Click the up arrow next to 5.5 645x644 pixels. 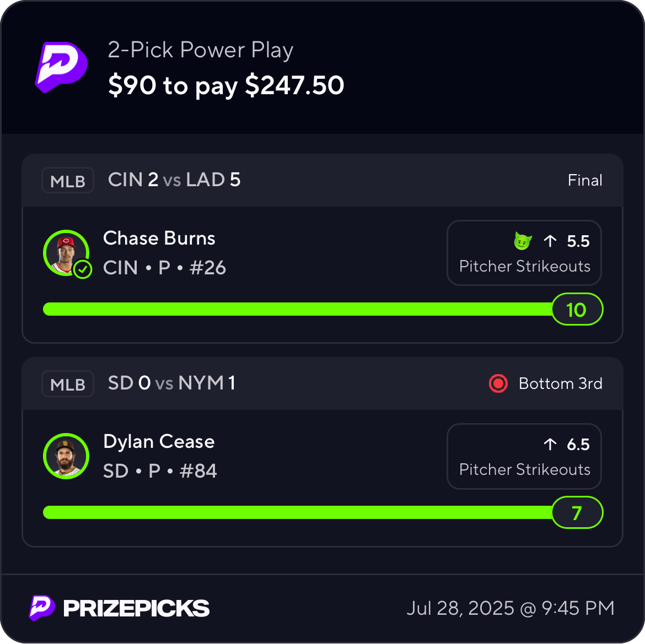550,241
